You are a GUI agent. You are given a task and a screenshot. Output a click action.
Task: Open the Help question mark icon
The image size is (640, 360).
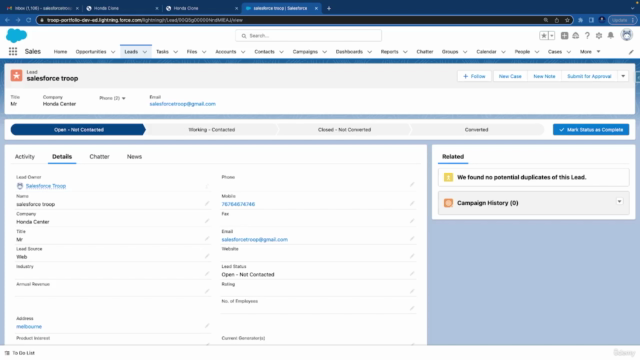coord(587,36)
